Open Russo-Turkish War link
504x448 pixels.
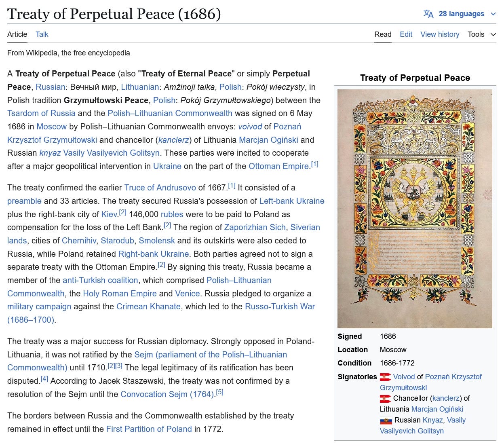161,313
